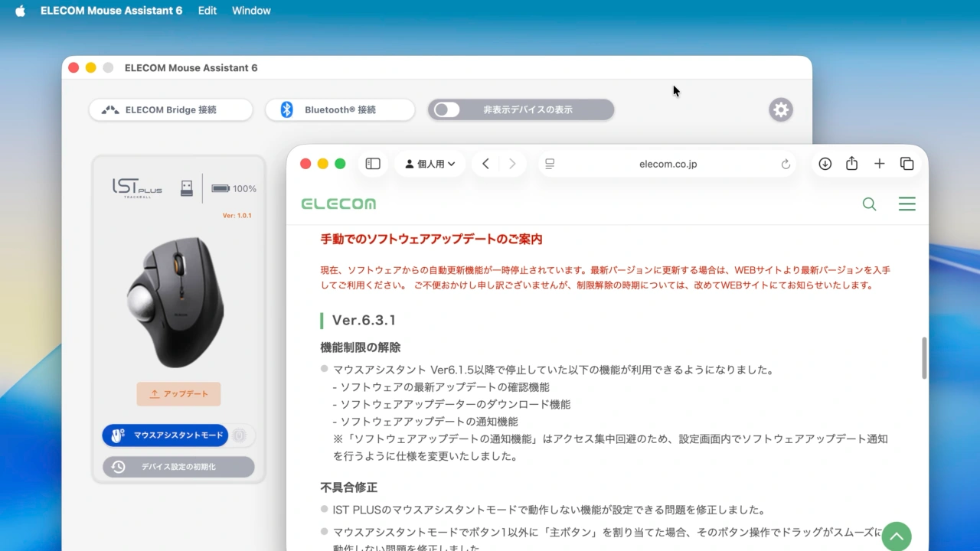Click the Safari green fullscreen button
This screenshot has height=551, width=980.
340,164
